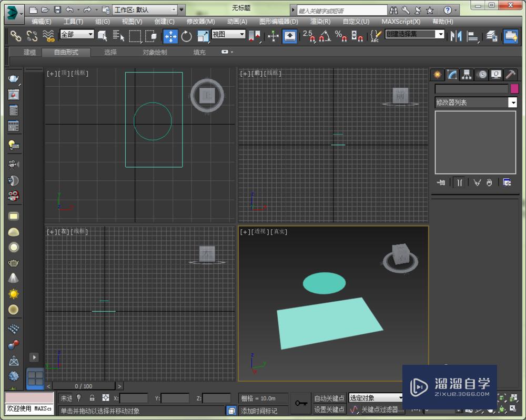
Task: Switch to the 对象绘制 ribbon tab
Action: click(155, 52)
